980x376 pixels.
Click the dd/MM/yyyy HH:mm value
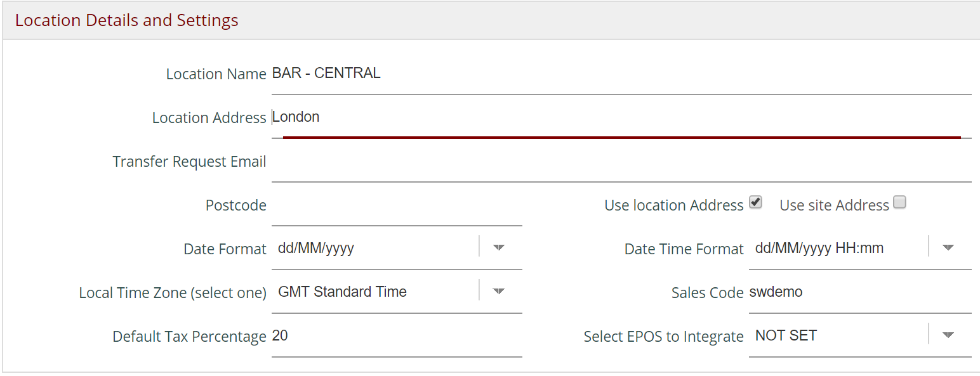[819, 248]
